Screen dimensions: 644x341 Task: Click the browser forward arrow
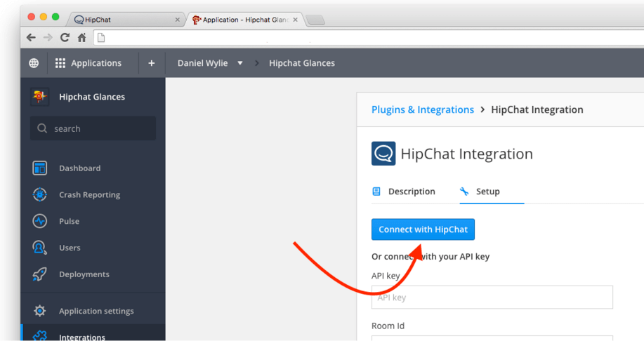click(x=48, y=38)
